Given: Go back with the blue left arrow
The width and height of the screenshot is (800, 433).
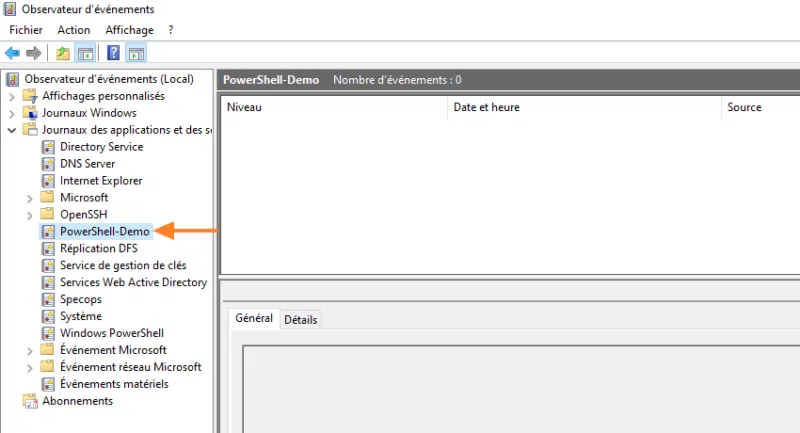Looking at the screenshot, I should [12, 53].
